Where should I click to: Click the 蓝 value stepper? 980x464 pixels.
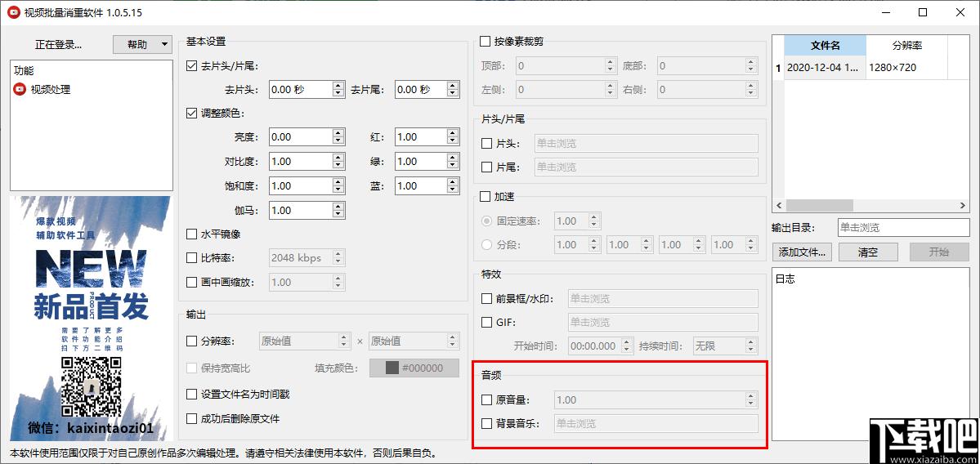coord(453,185)
